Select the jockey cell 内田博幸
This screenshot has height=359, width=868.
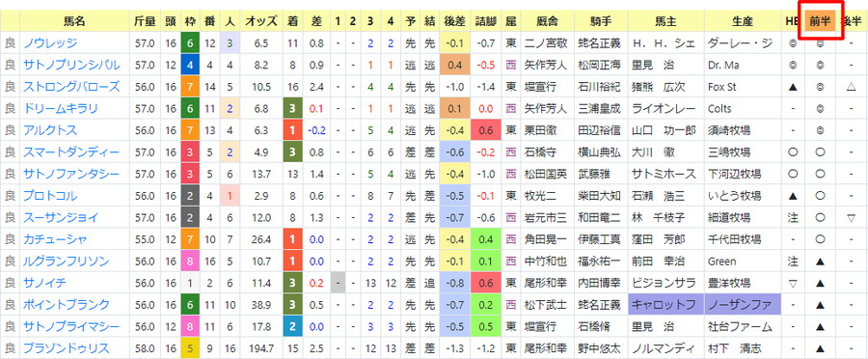pyautogui.click(x=601, y=283)
